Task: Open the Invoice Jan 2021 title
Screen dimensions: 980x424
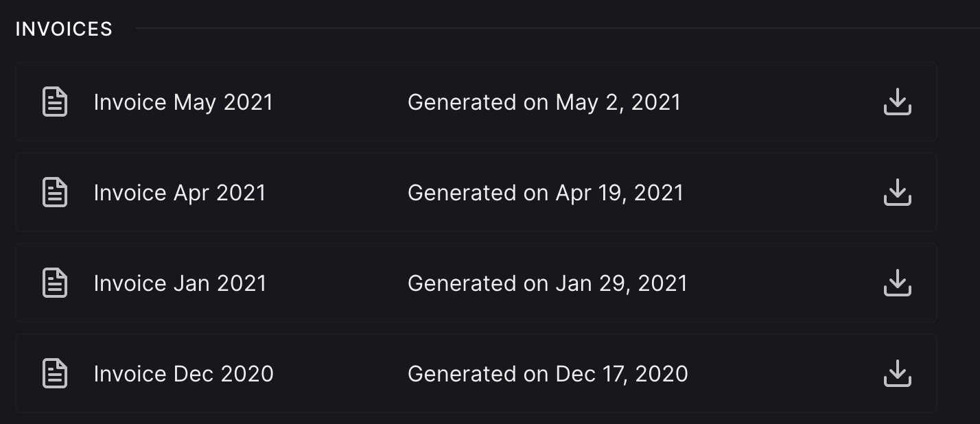Action: 180,283
